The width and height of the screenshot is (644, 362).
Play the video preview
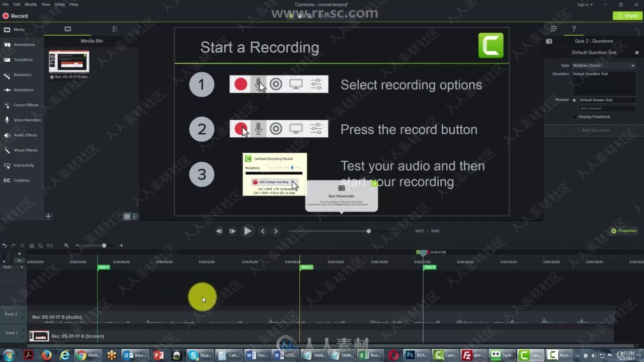pyautogui.click(x=248, y=231)
